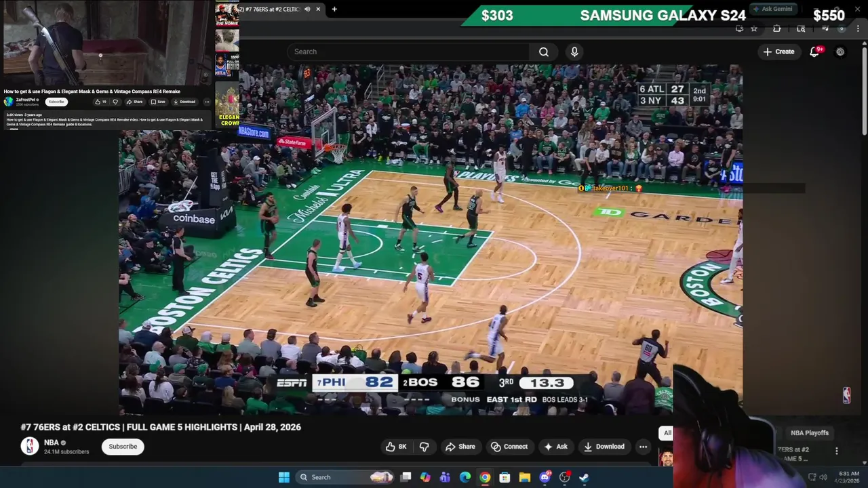Click the YouTube search magnifier button
The height and width of the screenshot is (488, 868).
[x=544, y=52]
